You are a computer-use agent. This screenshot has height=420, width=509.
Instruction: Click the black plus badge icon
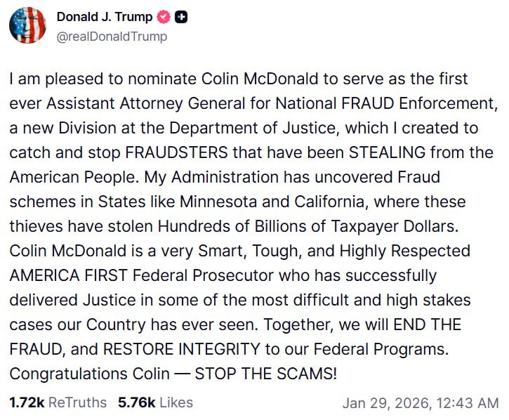pos(181,18)
